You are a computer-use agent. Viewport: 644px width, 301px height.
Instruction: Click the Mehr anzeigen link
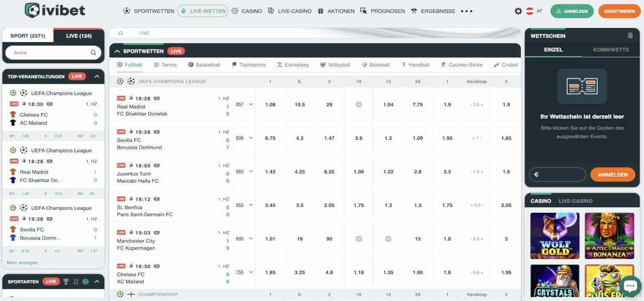pos(22,262)
